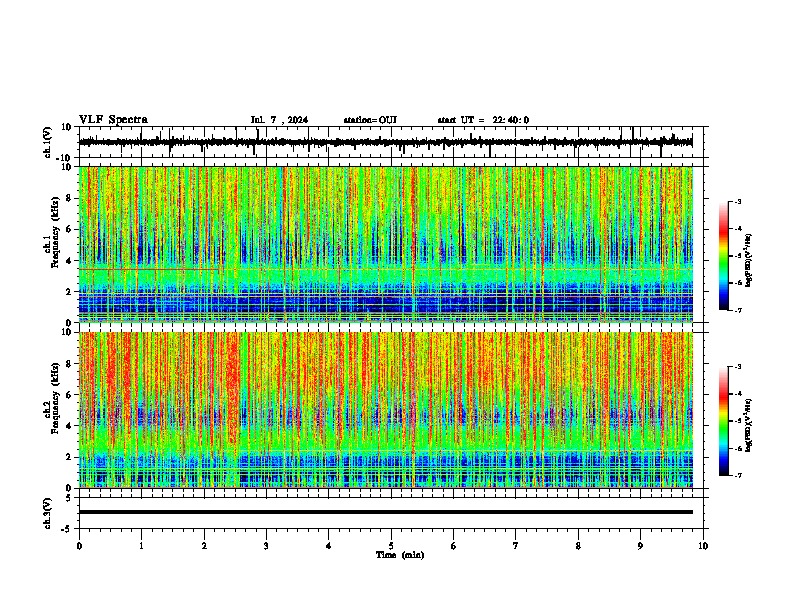Screen dimensions: 792x612
Task: Click the "8" kHz tick on the ch.1 spectrogram
Action: pyautogui.click(x=70, y=198)
